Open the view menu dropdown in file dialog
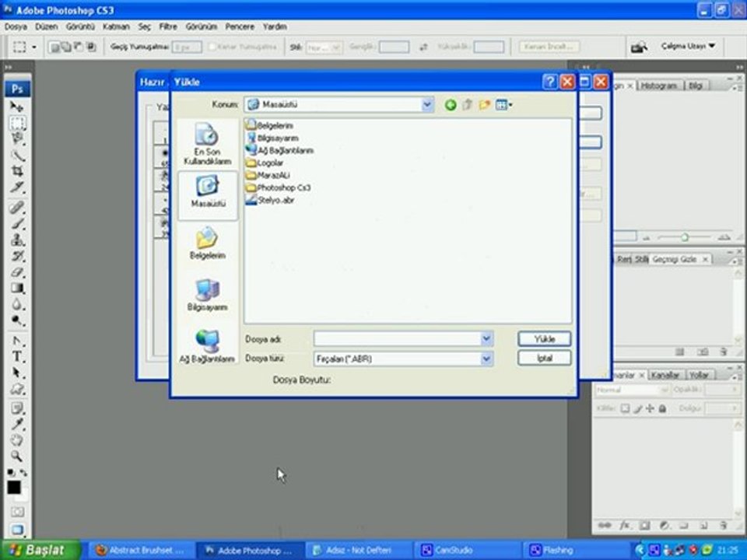Screen dimensions: 747x560 504,104
